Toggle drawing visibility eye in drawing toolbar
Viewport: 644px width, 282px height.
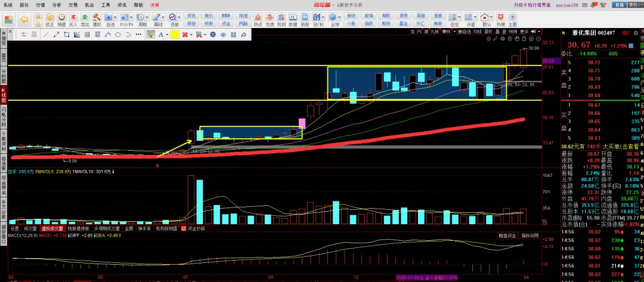point(224,35)
